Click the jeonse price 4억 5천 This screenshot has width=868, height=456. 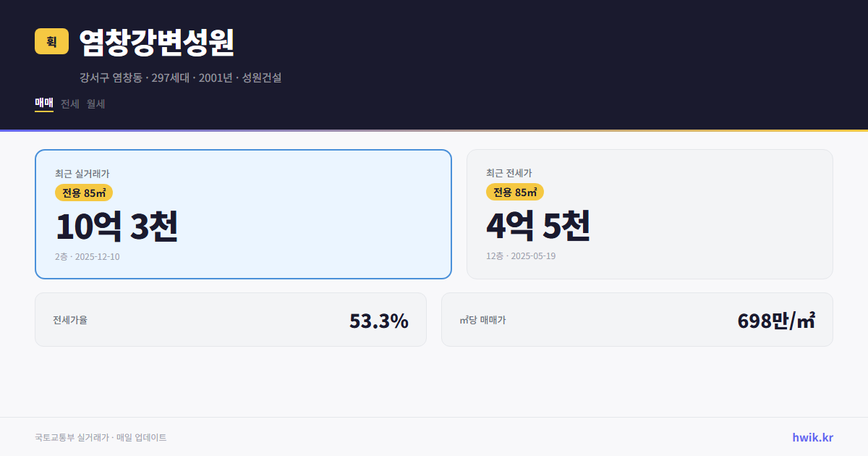(539, 227)
